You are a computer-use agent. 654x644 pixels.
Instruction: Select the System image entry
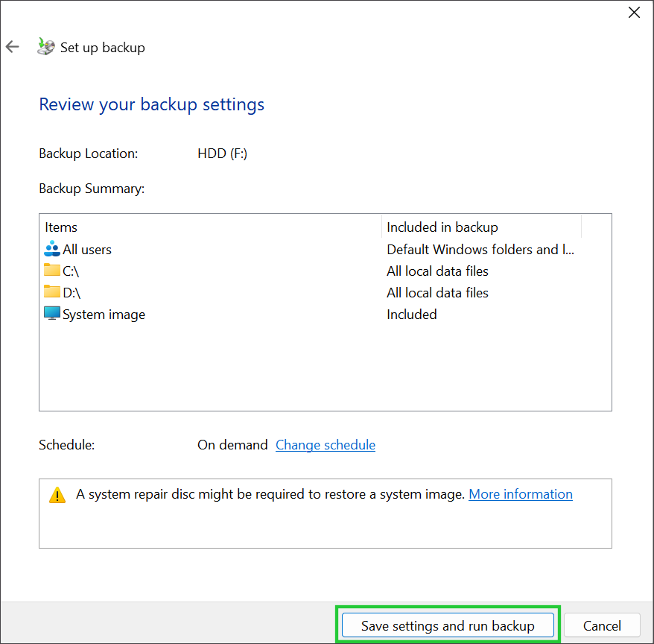click(x=104, y=314)
